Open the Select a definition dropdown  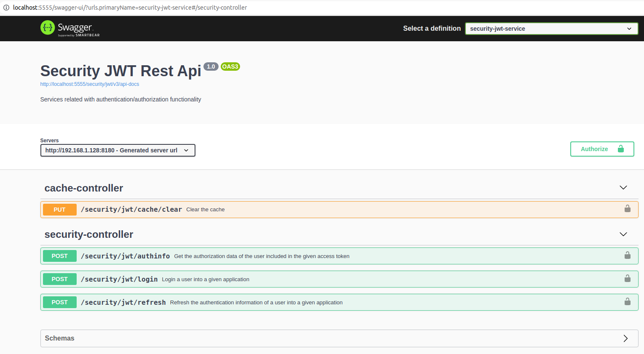tap(551, 29)
